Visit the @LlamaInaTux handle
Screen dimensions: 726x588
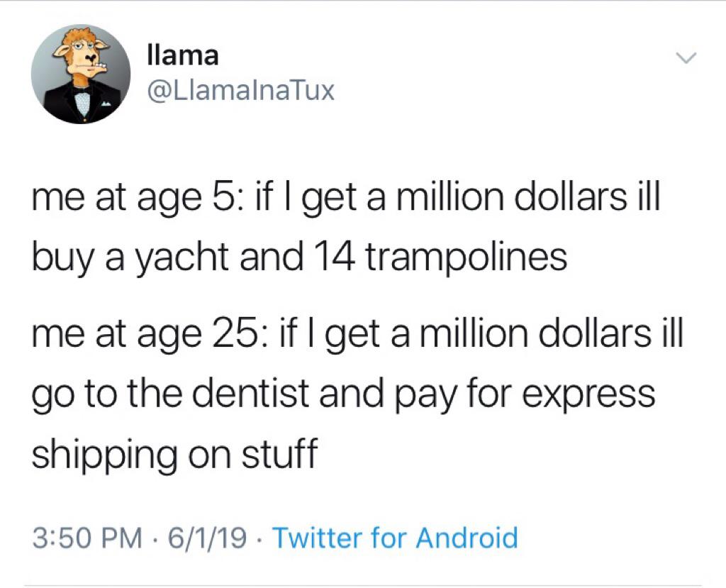(x=239, y=91)
